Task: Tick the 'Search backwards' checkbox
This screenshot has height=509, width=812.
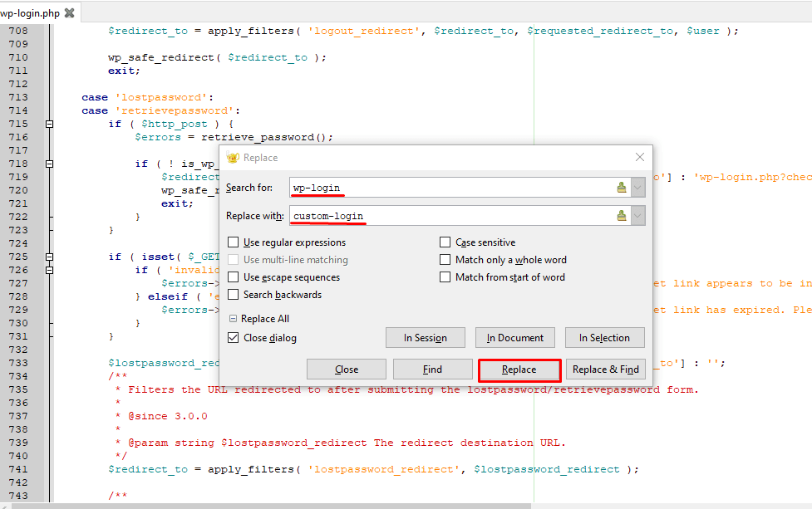Action: (234, 295)
